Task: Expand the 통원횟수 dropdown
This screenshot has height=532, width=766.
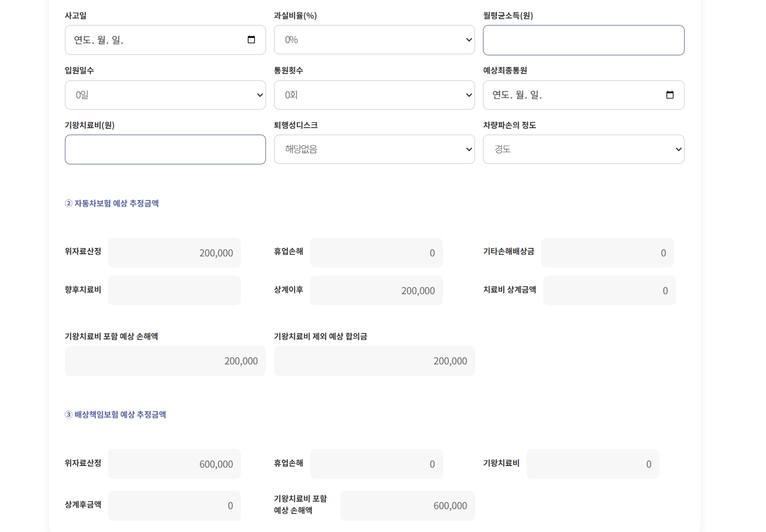Action: pyautogui.click(x=374, y=95)
